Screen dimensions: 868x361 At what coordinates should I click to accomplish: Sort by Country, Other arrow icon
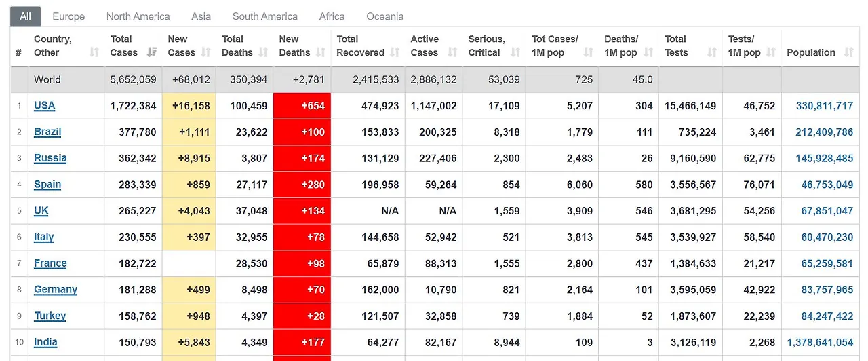tap(94, 52)
